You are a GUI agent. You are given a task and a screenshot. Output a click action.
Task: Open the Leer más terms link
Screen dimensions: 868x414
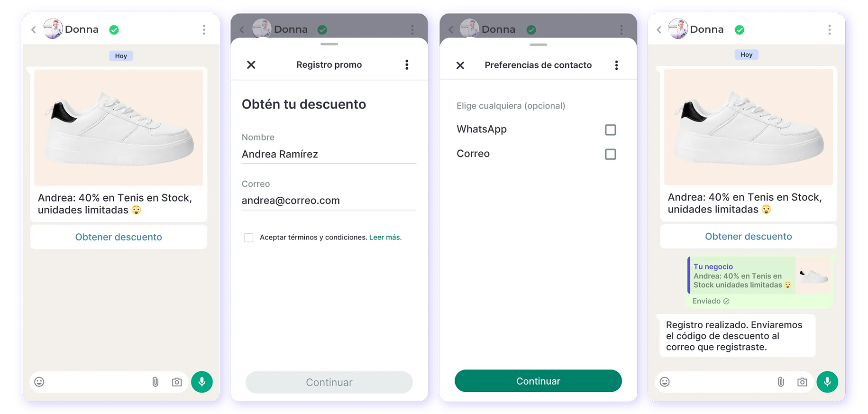click(385, 237)
